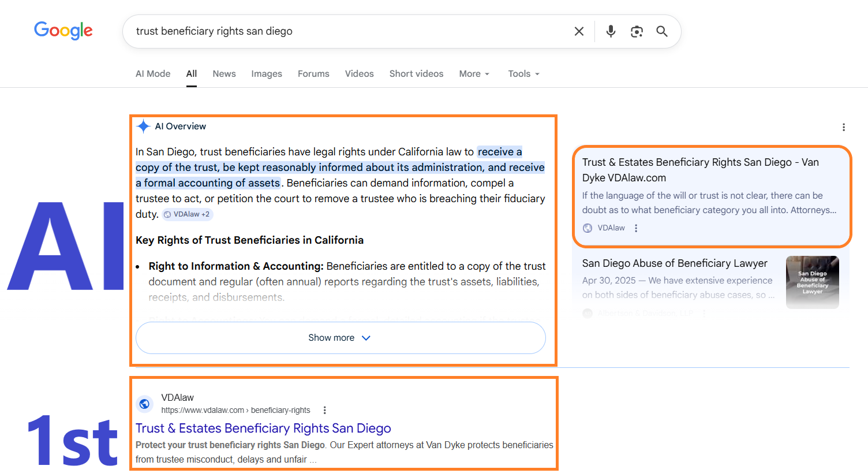Click the Abuse of Beneficiary Lawyer thumbnail
The image size is (868, 473).
click(812, 282)
